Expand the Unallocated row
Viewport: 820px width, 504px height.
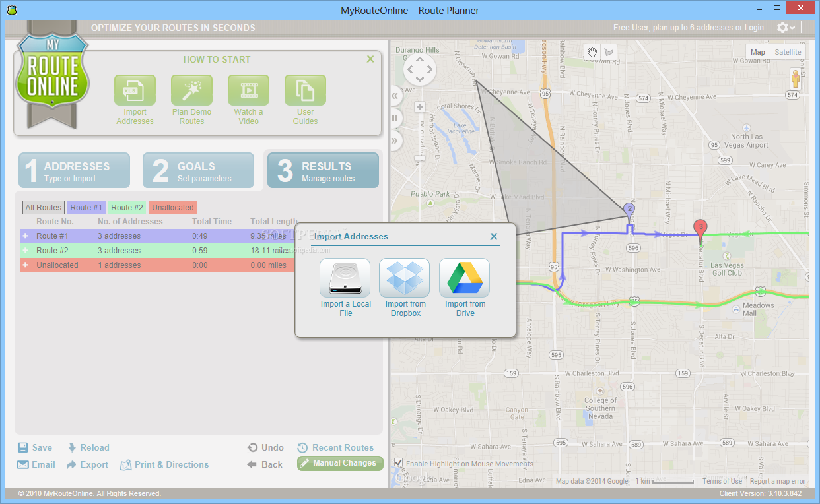pos(25,265)
